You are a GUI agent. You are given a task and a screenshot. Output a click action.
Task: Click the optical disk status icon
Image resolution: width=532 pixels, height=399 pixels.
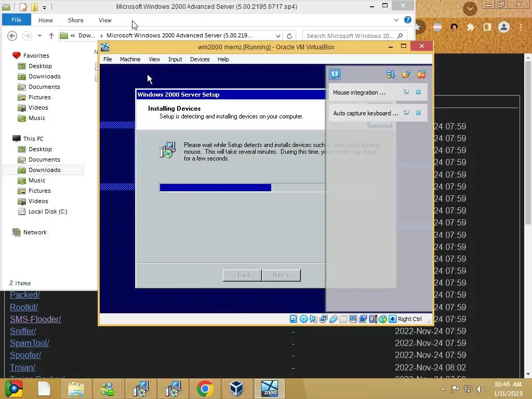coord(303,319)
